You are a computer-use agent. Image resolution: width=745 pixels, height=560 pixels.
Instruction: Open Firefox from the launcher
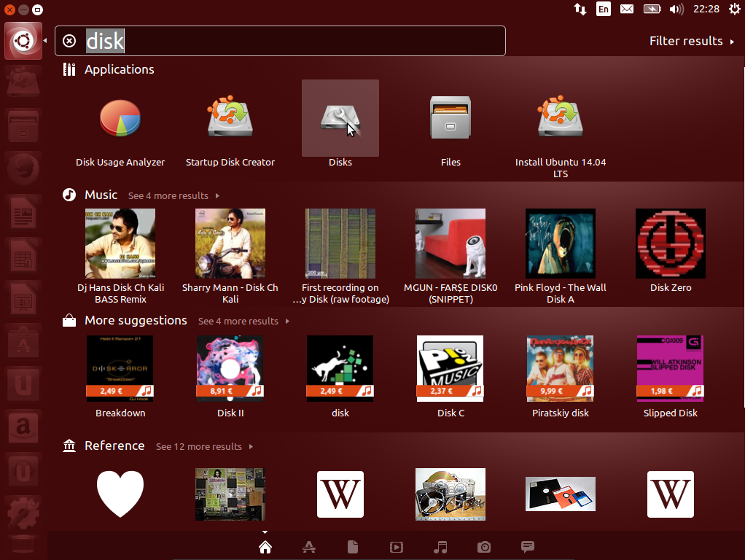(x=23, y=168)
